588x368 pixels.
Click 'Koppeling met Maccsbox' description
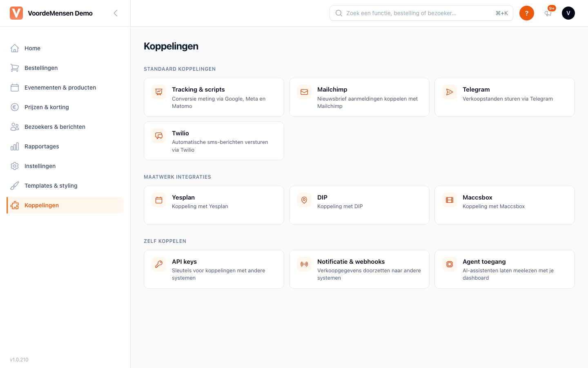494,206
